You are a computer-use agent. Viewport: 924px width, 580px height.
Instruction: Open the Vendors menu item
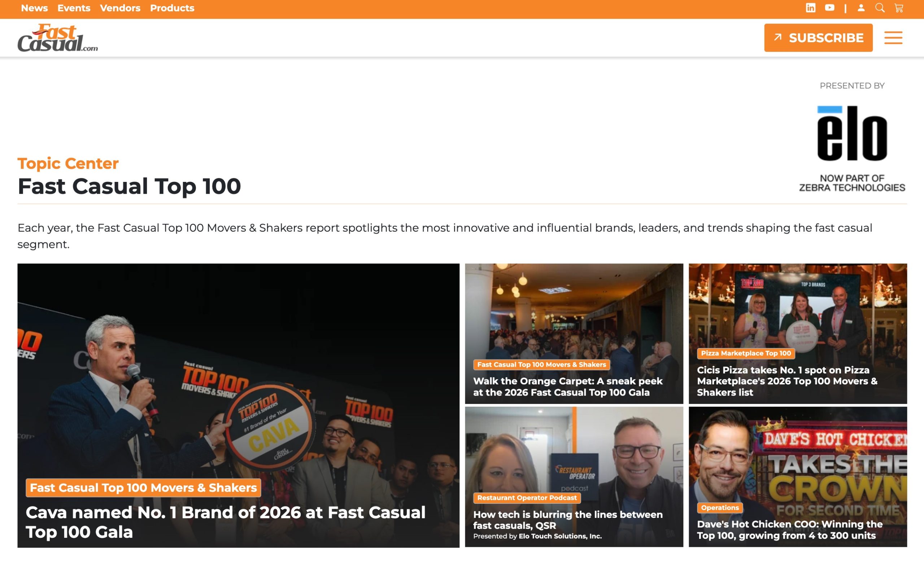(x=120, y=8)
